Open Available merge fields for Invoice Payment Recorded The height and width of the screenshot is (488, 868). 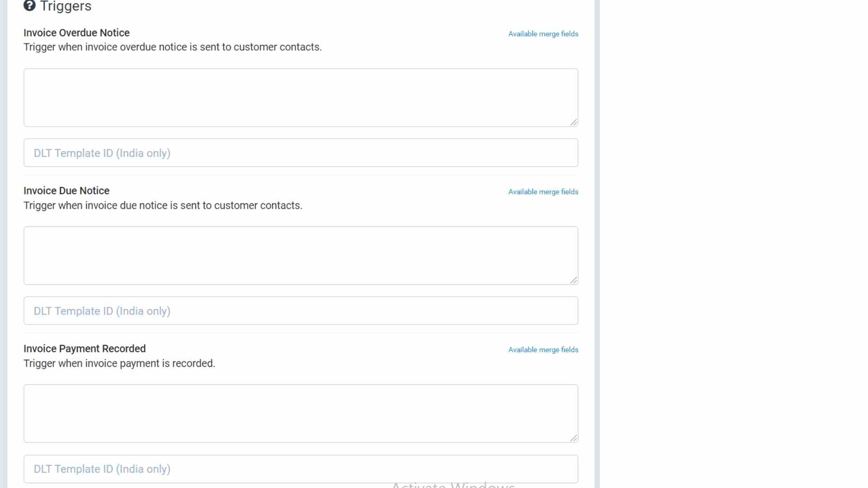[x=543, y=349]
